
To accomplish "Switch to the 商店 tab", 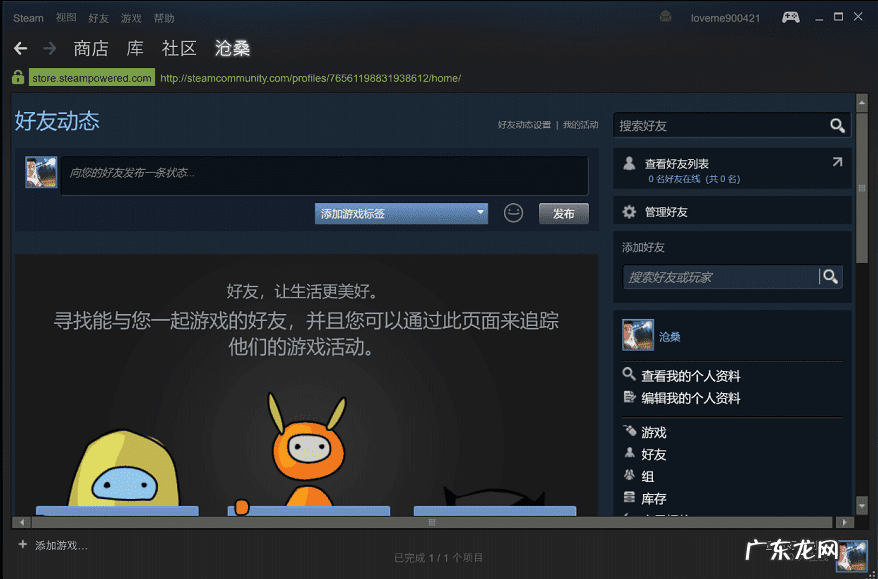I will coord(91,49).
